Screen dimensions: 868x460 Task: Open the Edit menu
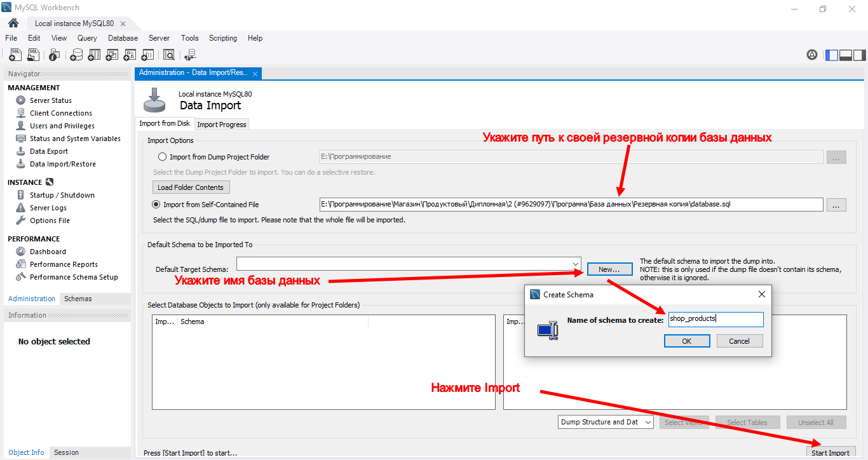point(34,38)
